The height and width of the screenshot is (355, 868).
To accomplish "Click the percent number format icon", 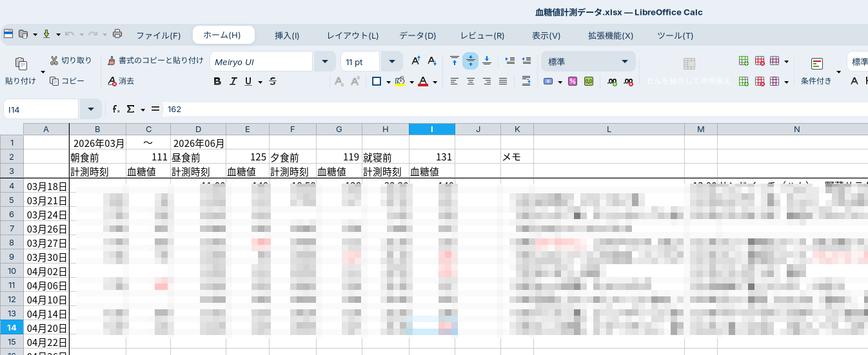I will click(572, 81).
